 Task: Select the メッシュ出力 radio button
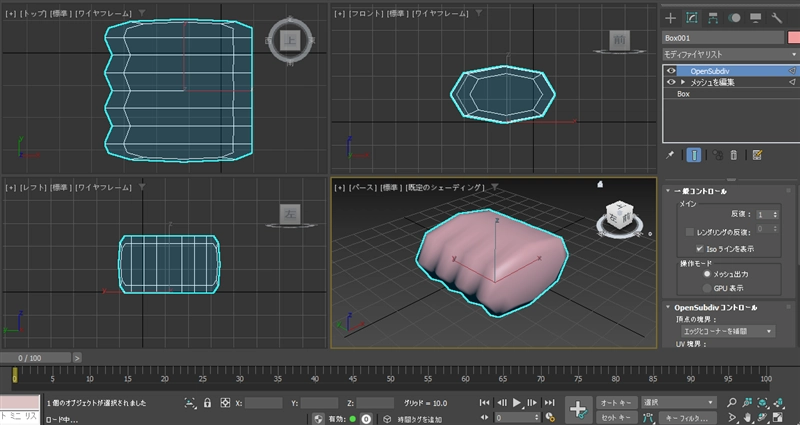coord(707,274)
